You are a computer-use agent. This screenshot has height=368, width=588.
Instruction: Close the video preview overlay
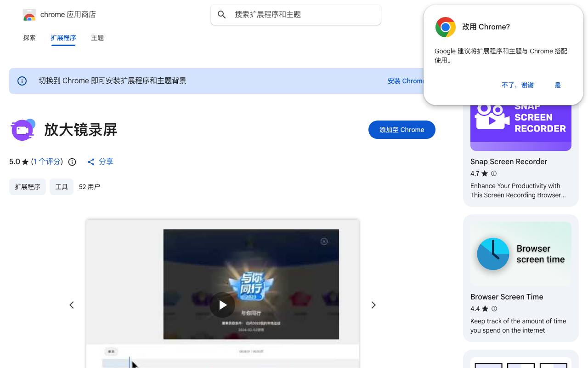[324, 241]
